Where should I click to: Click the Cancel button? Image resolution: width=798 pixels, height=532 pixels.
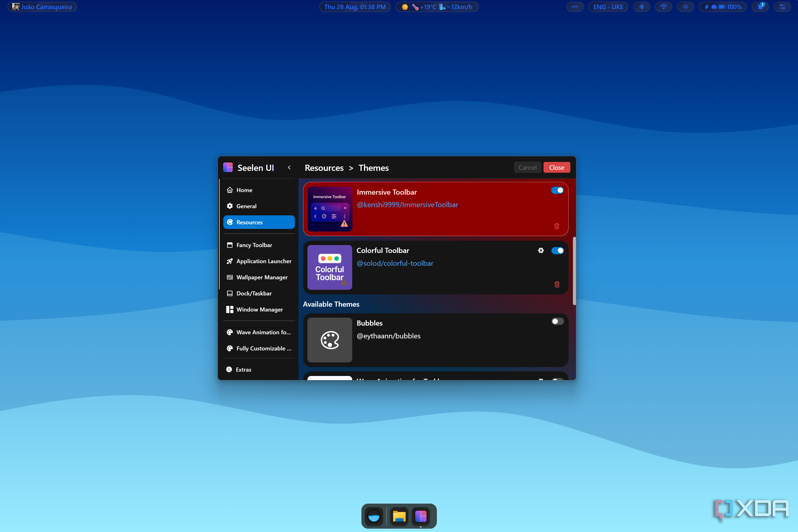point(527,168)
